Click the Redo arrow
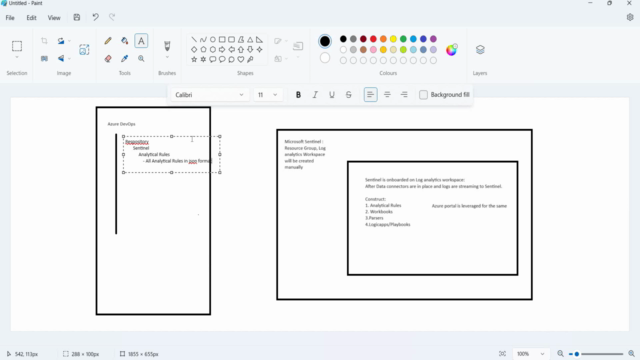This screenshot has width=640, height=360. point(112,18)
